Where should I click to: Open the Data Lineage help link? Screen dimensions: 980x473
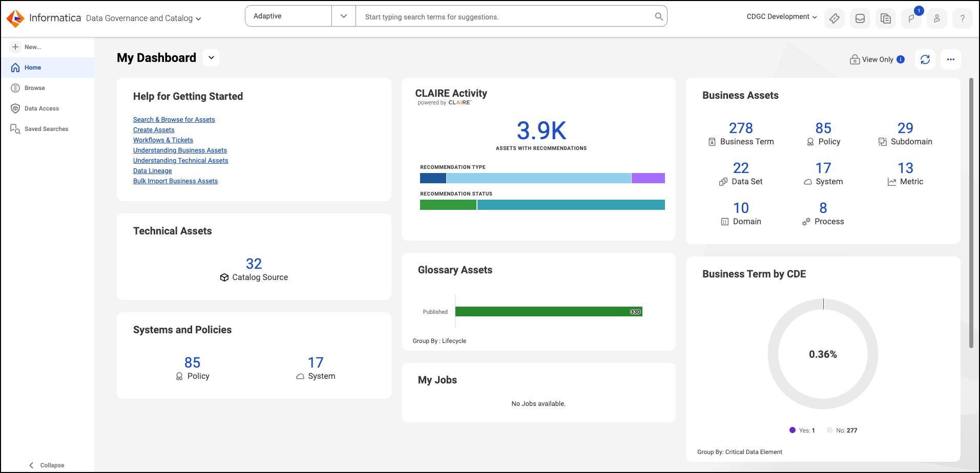click(x=153, y=171)
